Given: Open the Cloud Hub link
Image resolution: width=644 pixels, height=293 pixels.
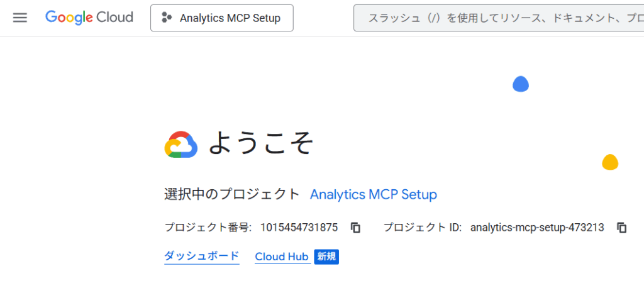Looking at the screenshot, I should [282, 257].
